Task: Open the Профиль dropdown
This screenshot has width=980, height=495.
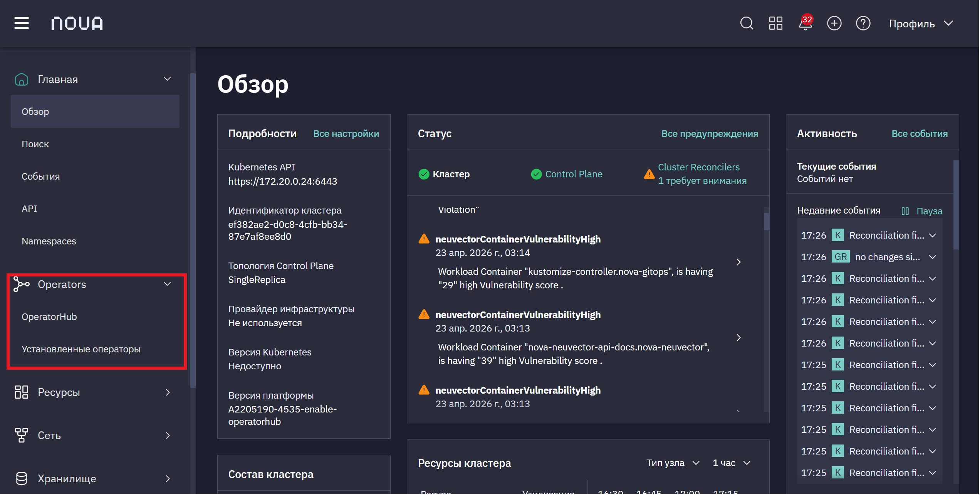Action: [921, 24]
